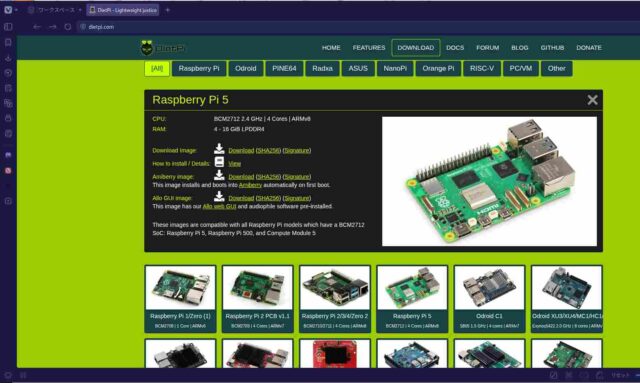Click Download link for Amiberry image

pos(241,177)
